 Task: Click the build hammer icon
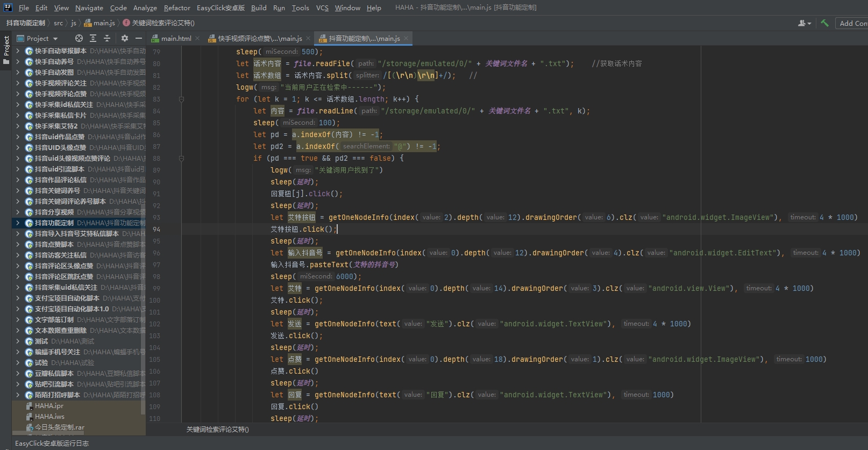click(x=824, y=23)
